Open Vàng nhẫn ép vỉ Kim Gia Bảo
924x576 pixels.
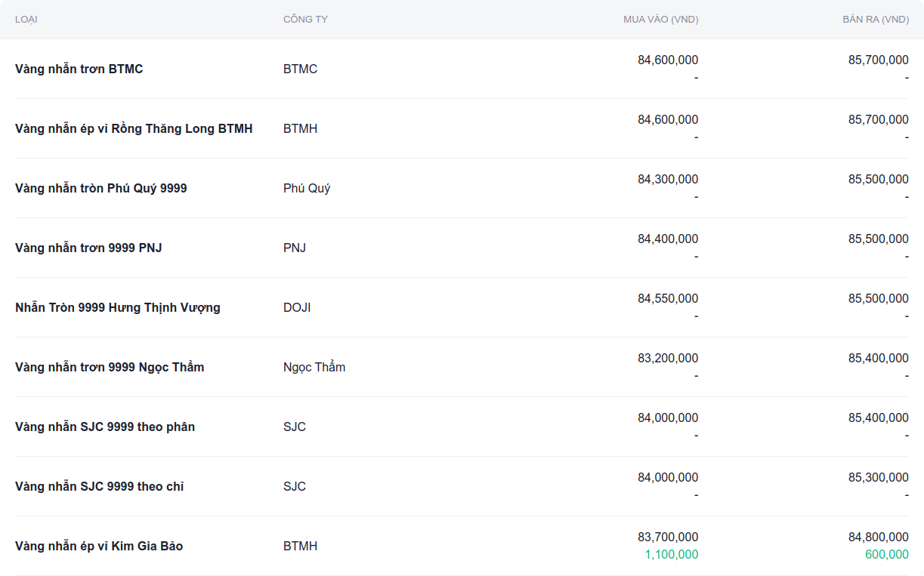point(99,546)
